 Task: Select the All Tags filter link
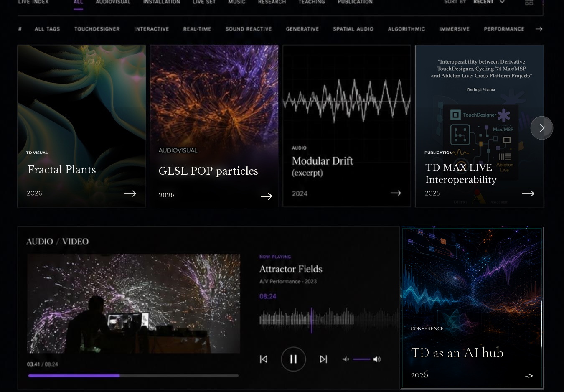pos(47,29)
